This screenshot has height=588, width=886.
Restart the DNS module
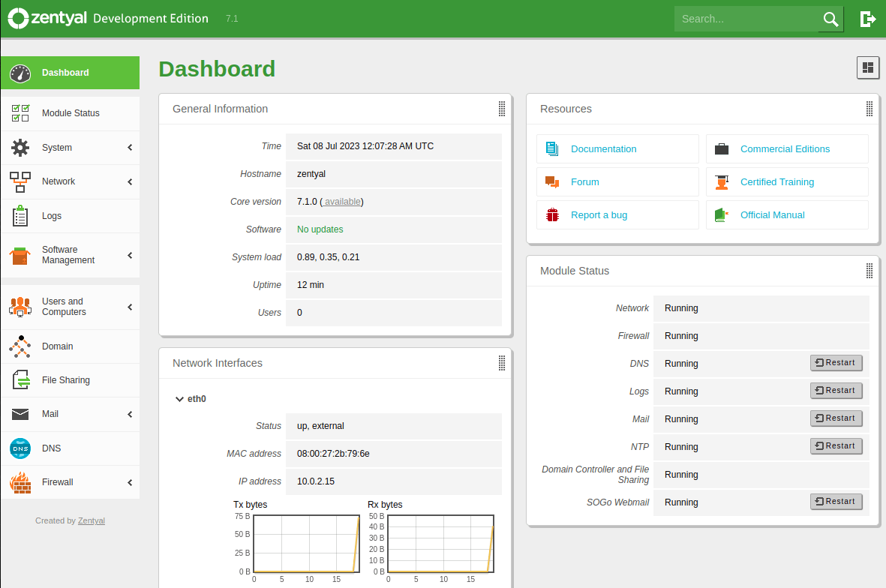(836, 363)
